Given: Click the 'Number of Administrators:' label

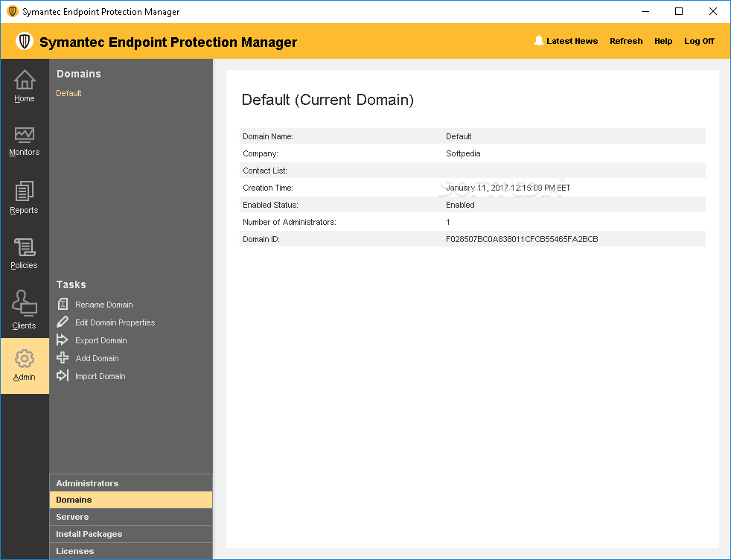Looking at the screenshot, I should pos(289,222).
